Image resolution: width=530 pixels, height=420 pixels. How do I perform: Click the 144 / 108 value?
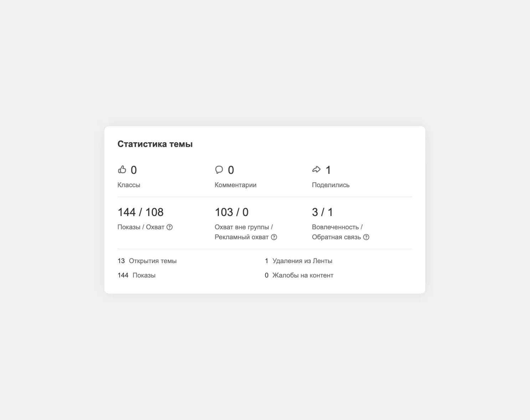[x=140, y=212]
